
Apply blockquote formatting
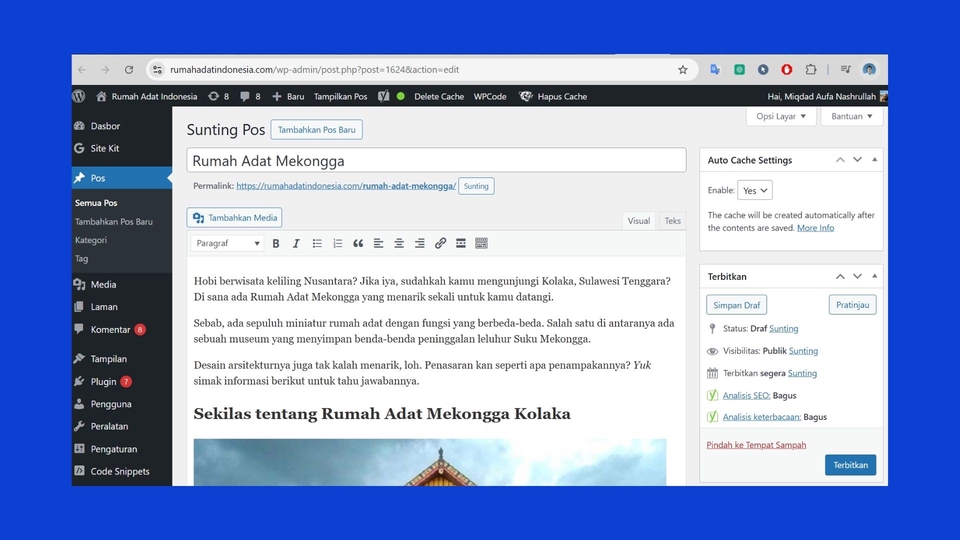click(x=358, y=243)
